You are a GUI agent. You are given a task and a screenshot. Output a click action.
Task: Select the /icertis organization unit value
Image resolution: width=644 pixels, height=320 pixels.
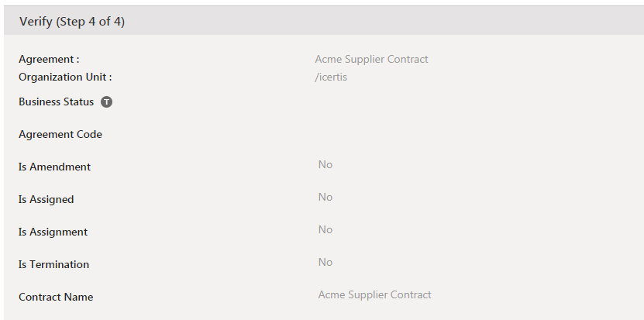click(331, 77)
